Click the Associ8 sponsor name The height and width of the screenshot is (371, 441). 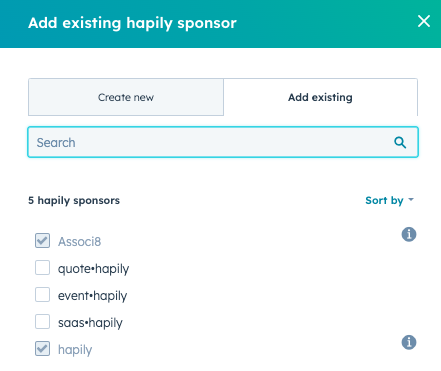click(x=79, y=242)
